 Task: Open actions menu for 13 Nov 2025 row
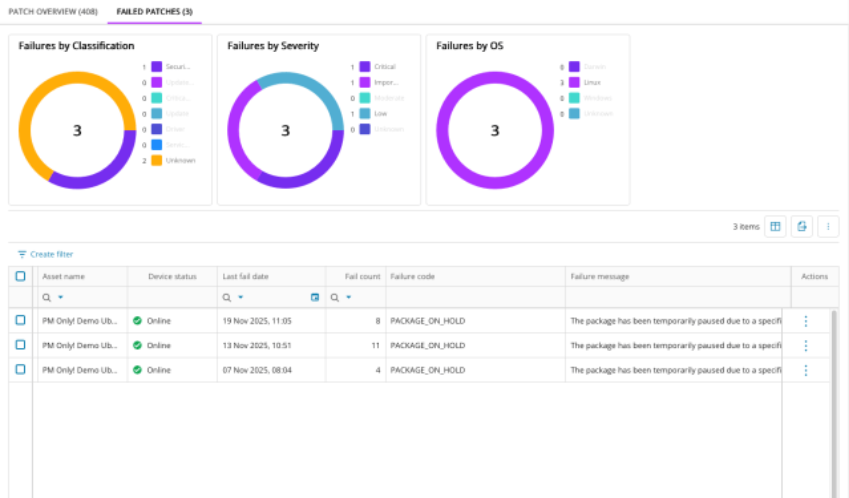point(806,345)
